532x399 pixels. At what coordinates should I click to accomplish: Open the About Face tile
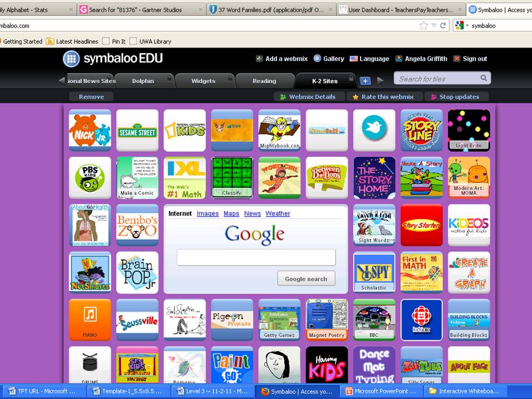(469, 365)
